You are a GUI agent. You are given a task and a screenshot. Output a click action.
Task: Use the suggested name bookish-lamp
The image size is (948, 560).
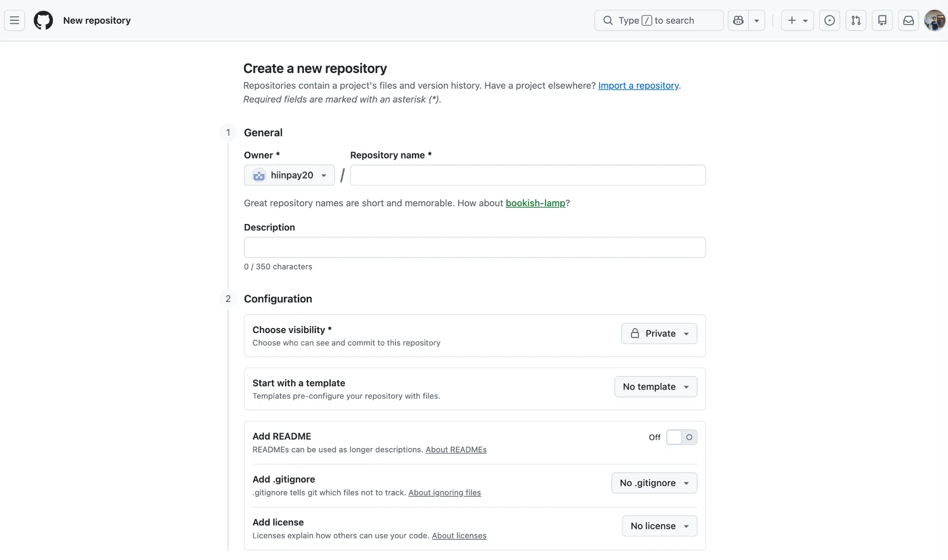point(535,203)
